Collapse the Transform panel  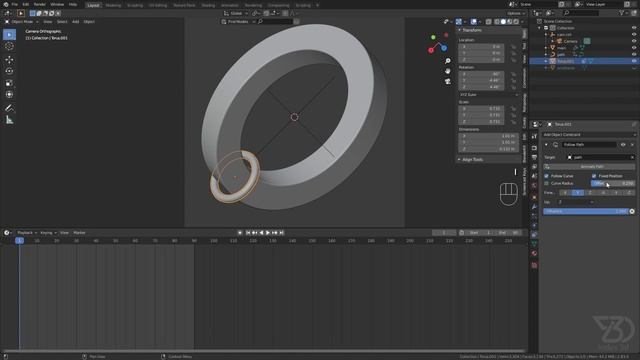(x=460, y=30)
